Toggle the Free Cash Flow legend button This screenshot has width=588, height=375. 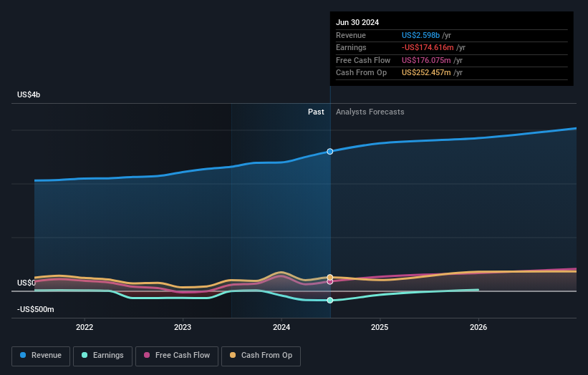pos(177,356)
